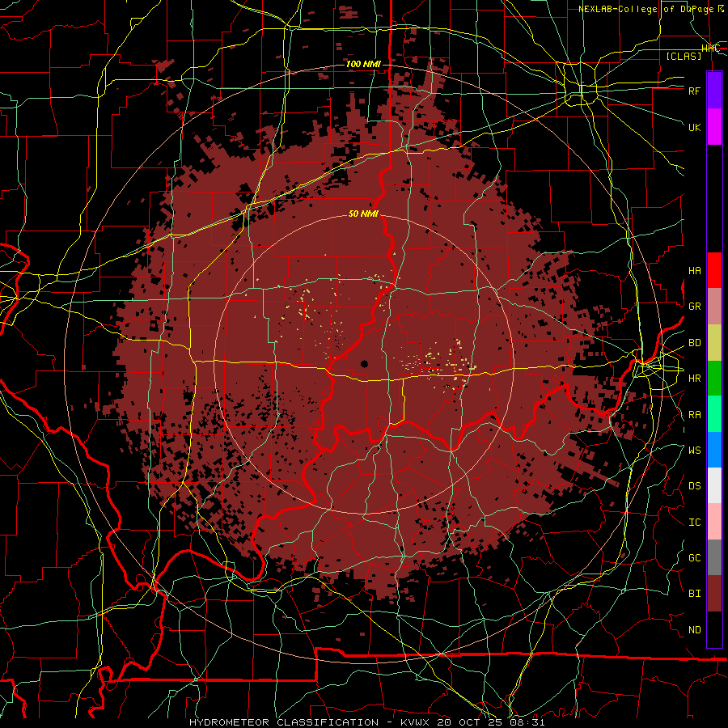The height and width of the screenshot is (728, 728).
Task: Pick the dark green HR legend swatch
Action: tap(714, 378)
